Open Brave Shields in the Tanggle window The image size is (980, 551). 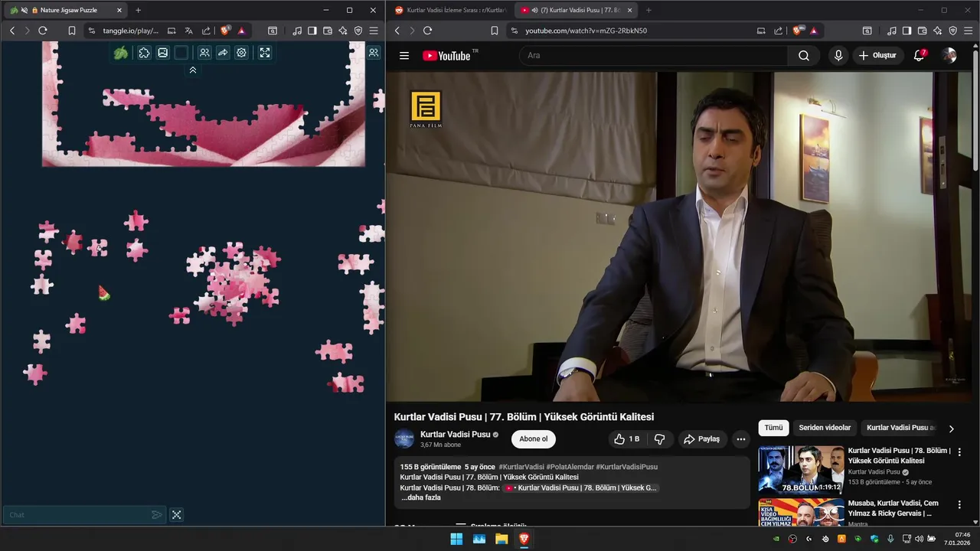pos(225,31)
